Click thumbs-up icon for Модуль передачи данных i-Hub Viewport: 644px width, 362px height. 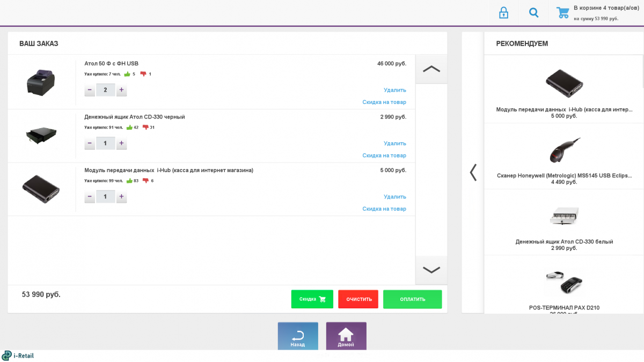point(129,181)
